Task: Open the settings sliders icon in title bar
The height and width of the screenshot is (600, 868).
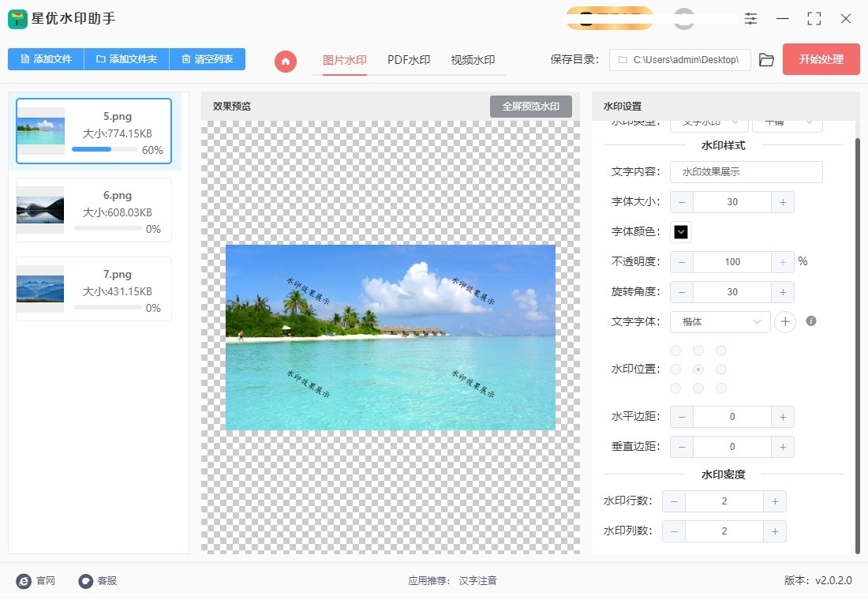Action: click(750, 18)
